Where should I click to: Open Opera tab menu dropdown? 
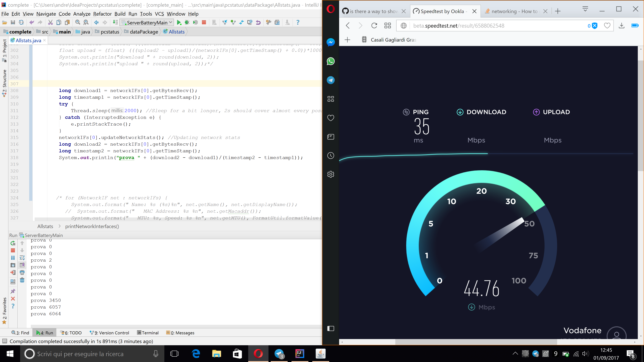(x=585, y=9)
